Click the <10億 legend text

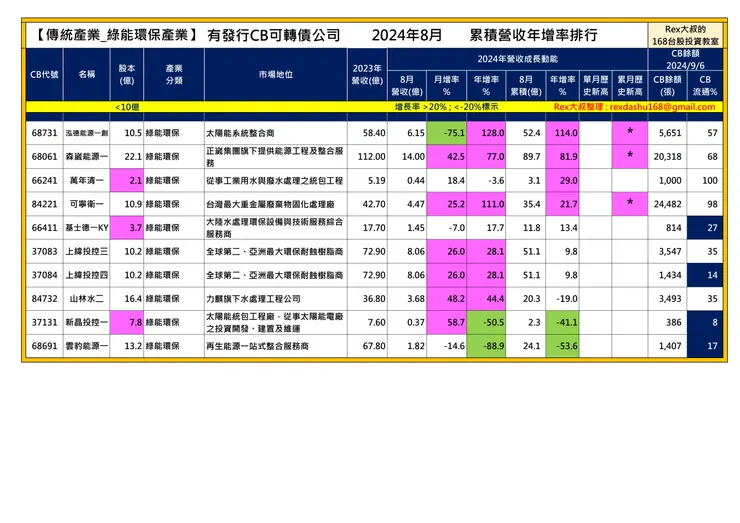click(x=127, y=107)
